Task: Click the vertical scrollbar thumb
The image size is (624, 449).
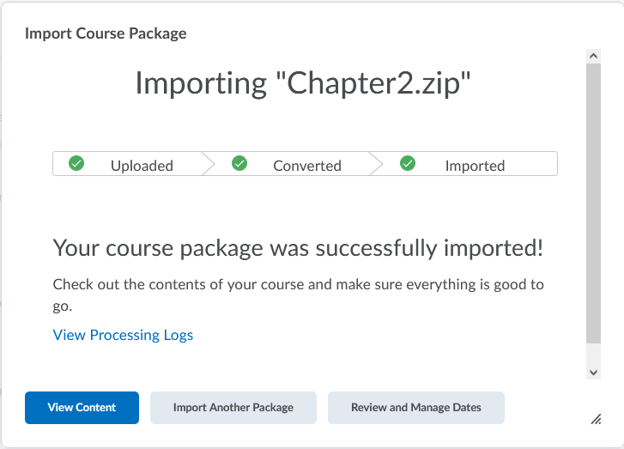Action: coord(593,200)
